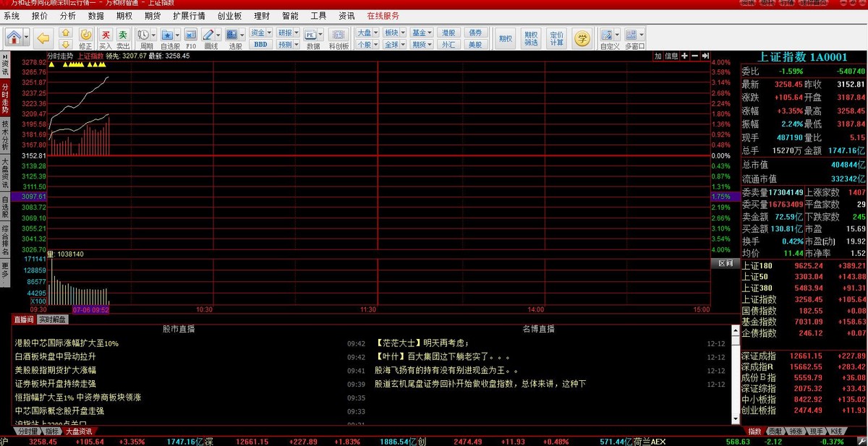Click the 科创板 toolbar icon
This screenshot has height=446, width=868.
coord(338,38)
